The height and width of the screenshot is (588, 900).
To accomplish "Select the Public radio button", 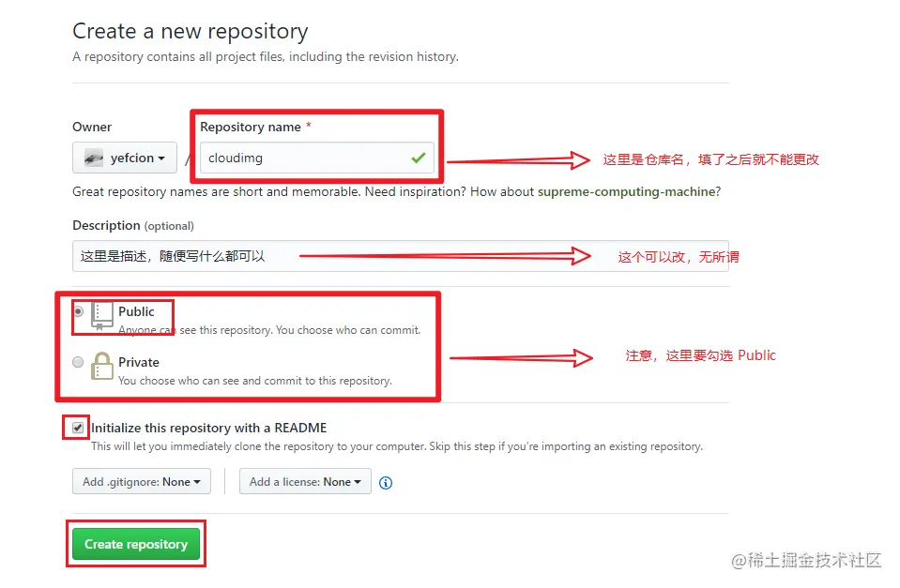I will (78, 311).
